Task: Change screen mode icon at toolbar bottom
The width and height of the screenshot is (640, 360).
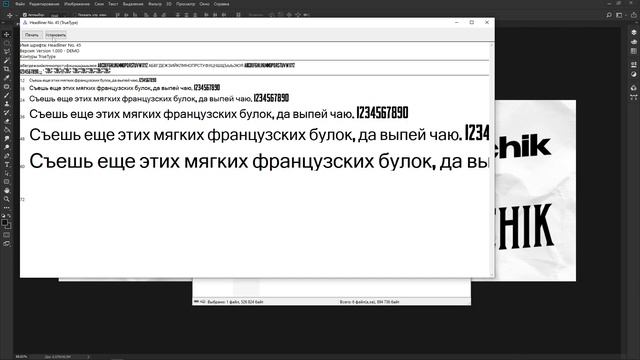Action: 7,244
